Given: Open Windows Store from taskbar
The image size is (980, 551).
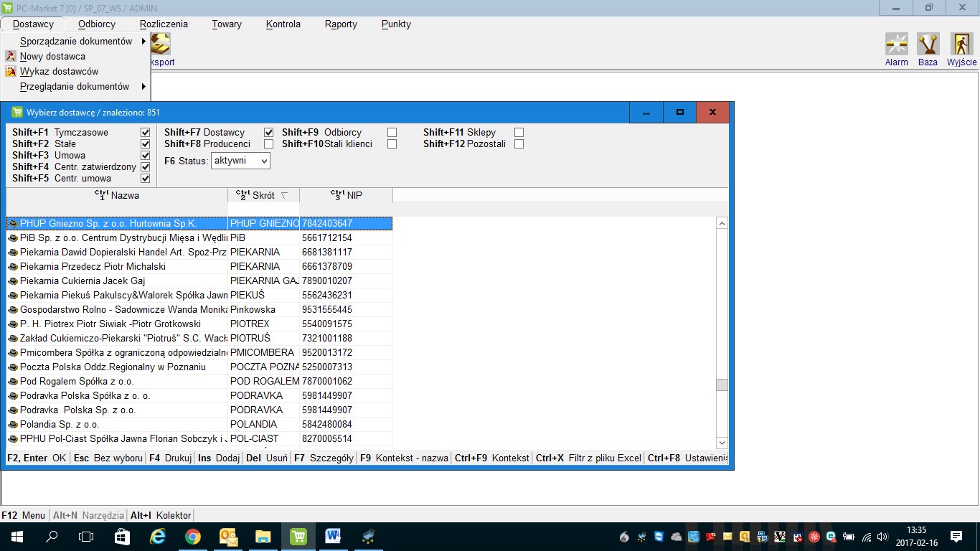Looking at the screenshot, I should click(122, 537).
